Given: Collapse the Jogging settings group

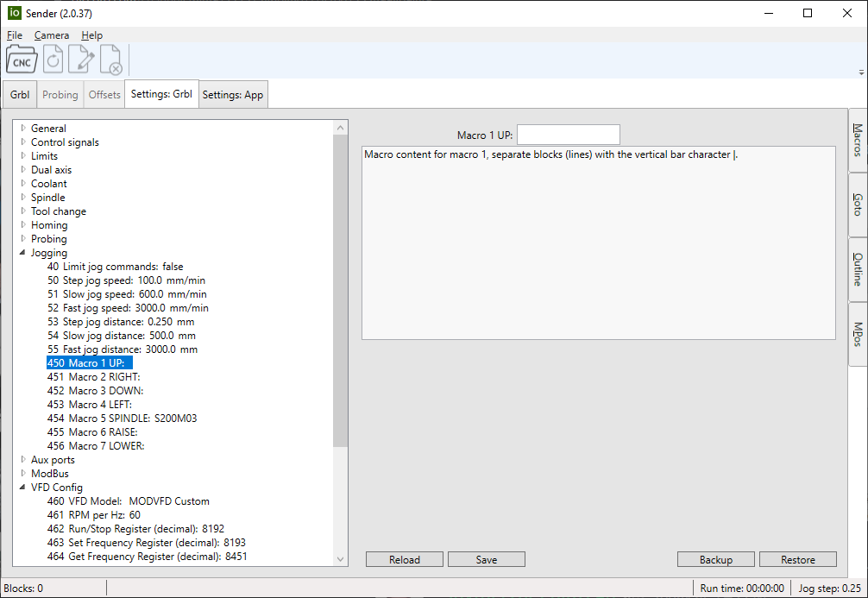Looking at the screenshot, I should pyautogui.click(x=22, y=253).
